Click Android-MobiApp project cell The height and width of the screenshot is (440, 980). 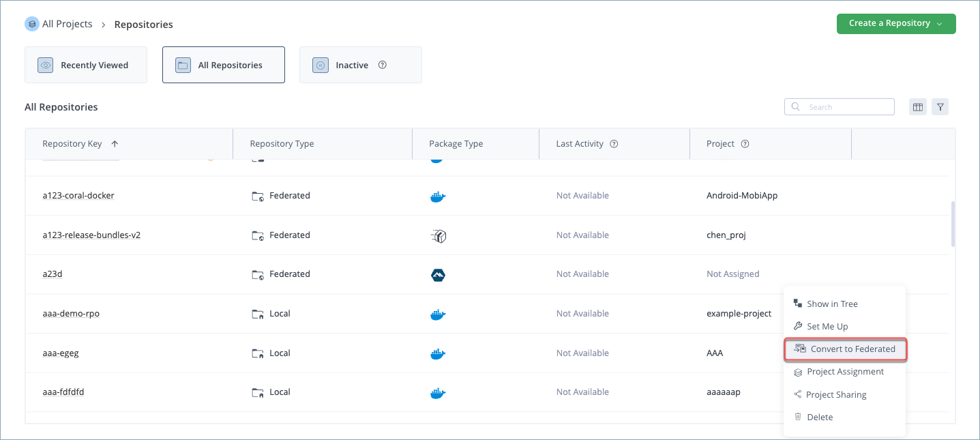[x=742, y=196]
